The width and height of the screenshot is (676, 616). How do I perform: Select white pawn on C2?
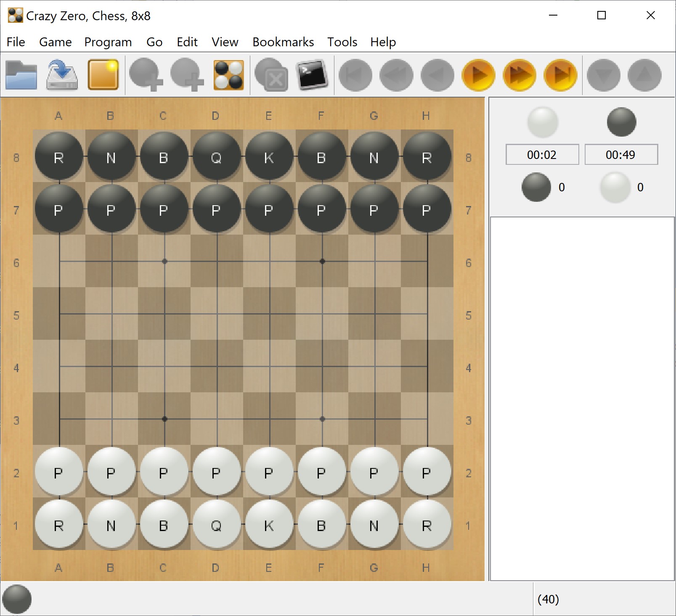click(164, 472)
